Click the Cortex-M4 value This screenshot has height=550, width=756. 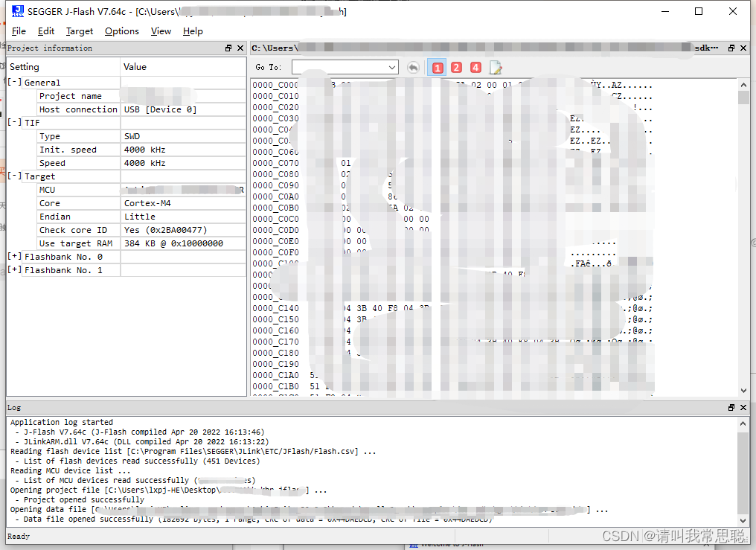tap(147, 203)
